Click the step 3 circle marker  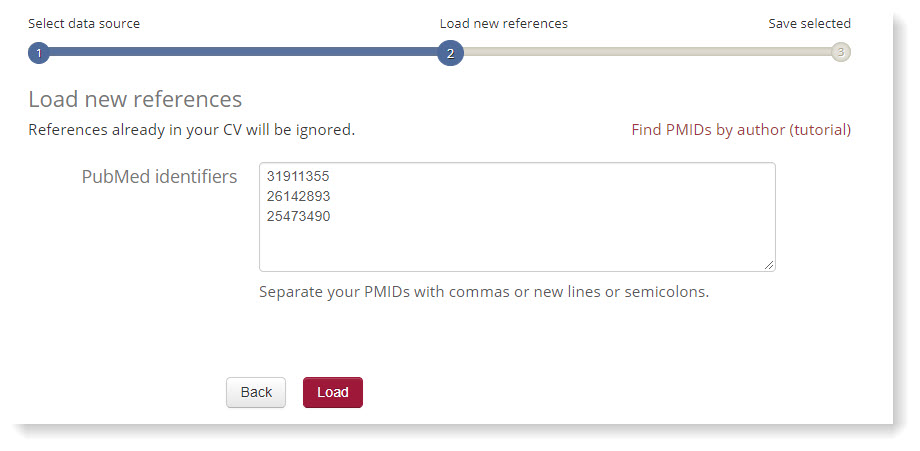[841, 52]
